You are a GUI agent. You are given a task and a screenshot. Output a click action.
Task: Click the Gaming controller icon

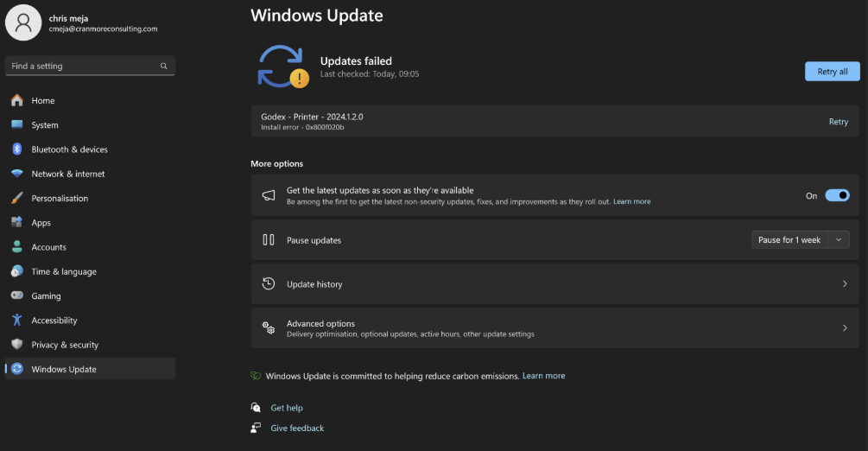point(17,295)
